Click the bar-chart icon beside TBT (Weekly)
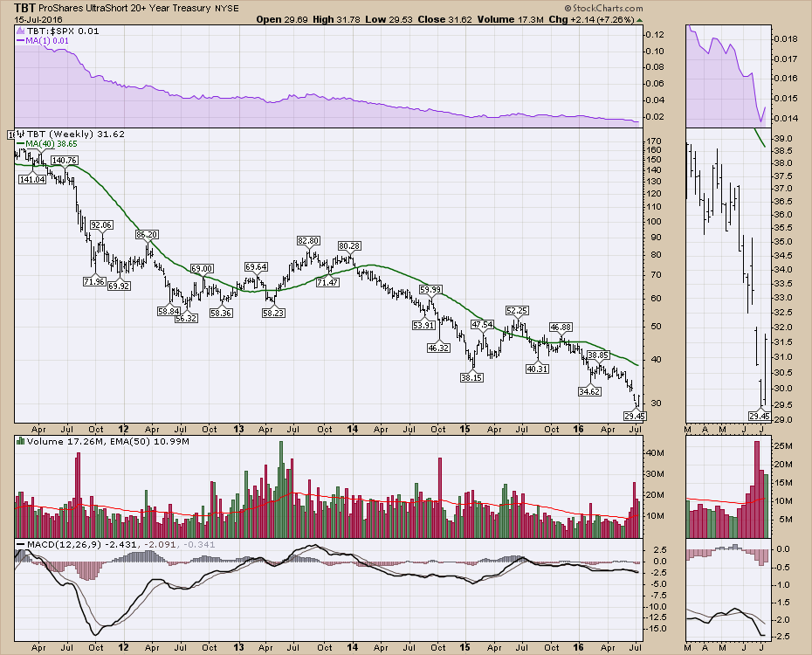This screenshot has height=655, width=812. tap(21, 134)
